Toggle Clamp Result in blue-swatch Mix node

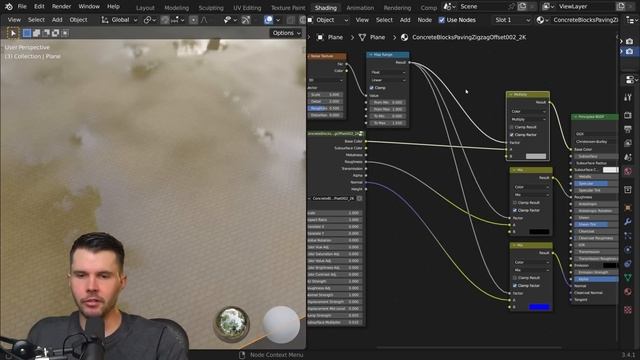(x=515, y=278)
